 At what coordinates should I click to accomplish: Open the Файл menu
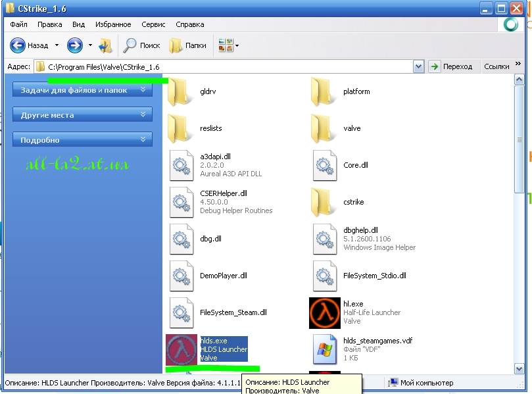18,24
